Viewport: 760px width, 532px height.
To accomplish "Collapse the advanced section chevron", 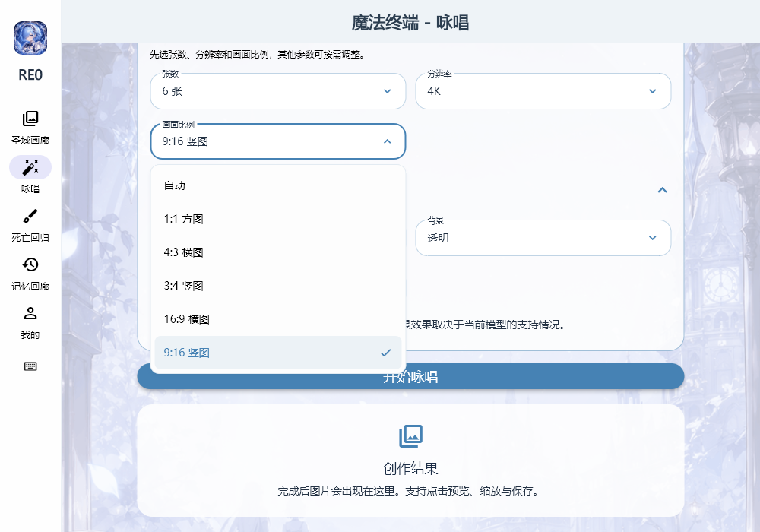I will 662,190.
